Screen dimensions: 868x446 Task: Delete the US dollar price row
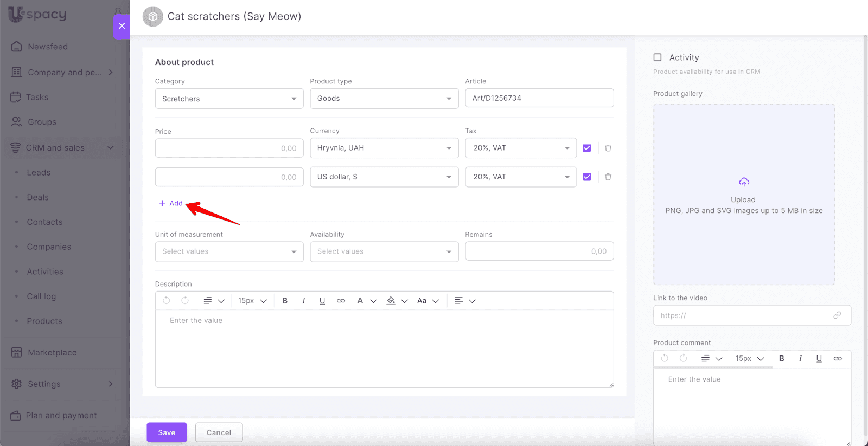608,177
